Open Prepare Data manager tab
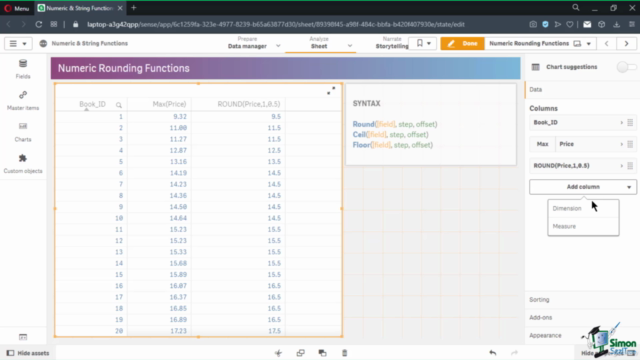 (247, 43)
